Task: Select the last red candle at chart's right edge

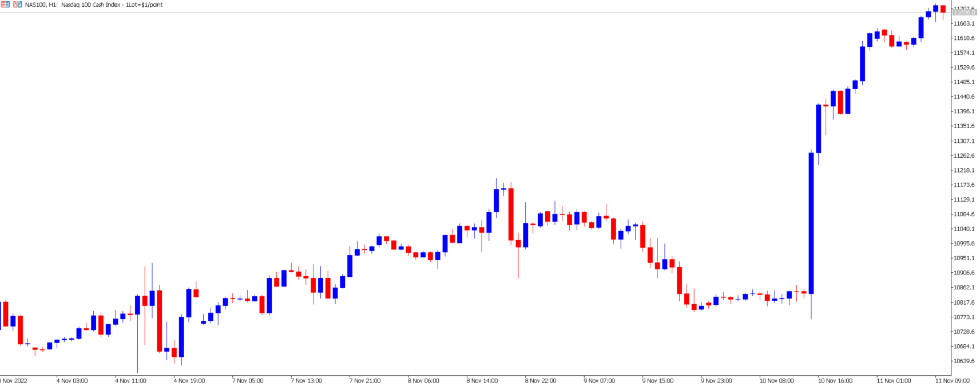Action: coord(943,9)
